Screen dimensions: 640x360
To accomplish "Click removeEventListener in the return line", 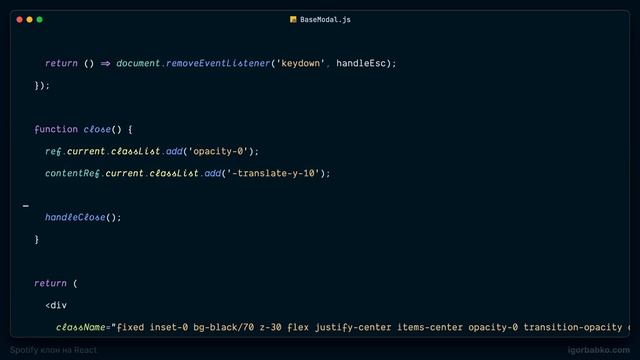I will click(218, 63).
